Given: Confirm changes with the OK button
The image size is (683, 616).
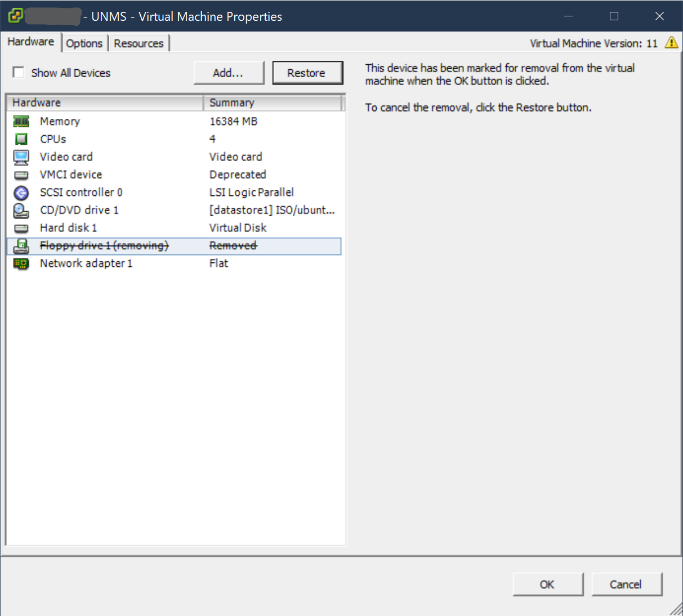Looking at the screenshot, I should [x=547, y=584].
